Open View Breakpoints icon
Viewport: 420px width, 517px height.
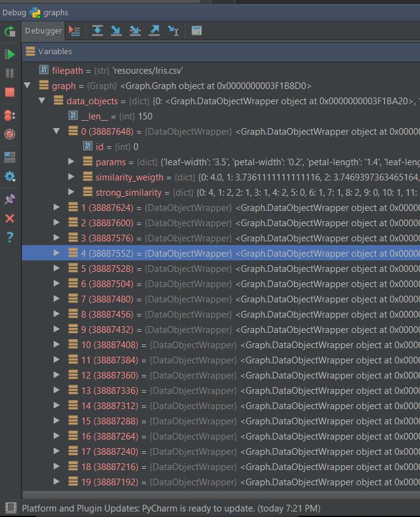coord(10,115)
